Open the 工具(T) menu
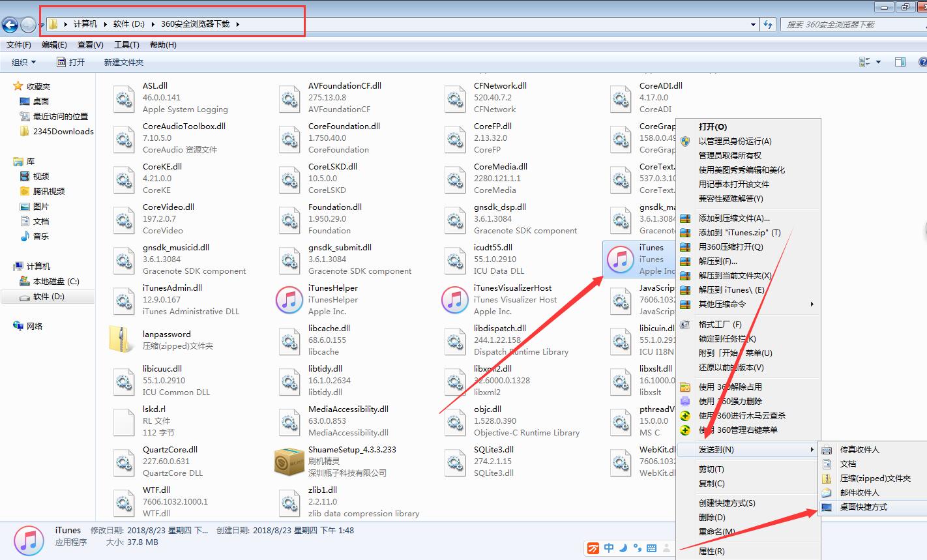The width and height of the screenshot is (927, 560). coord(126,45)
